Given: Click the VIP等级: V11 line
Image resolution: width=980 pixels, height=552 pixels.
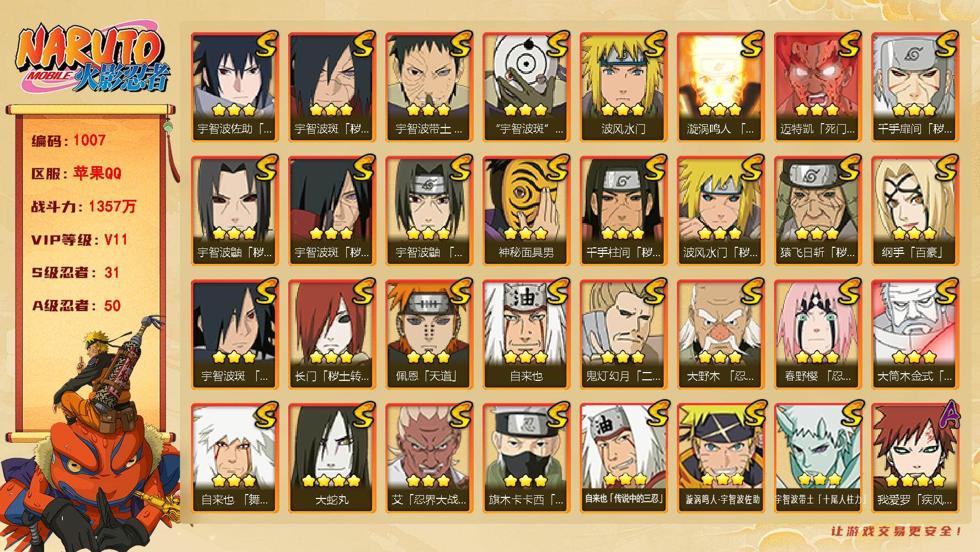Looking at the screenshot, I should (x=80, y=240).
